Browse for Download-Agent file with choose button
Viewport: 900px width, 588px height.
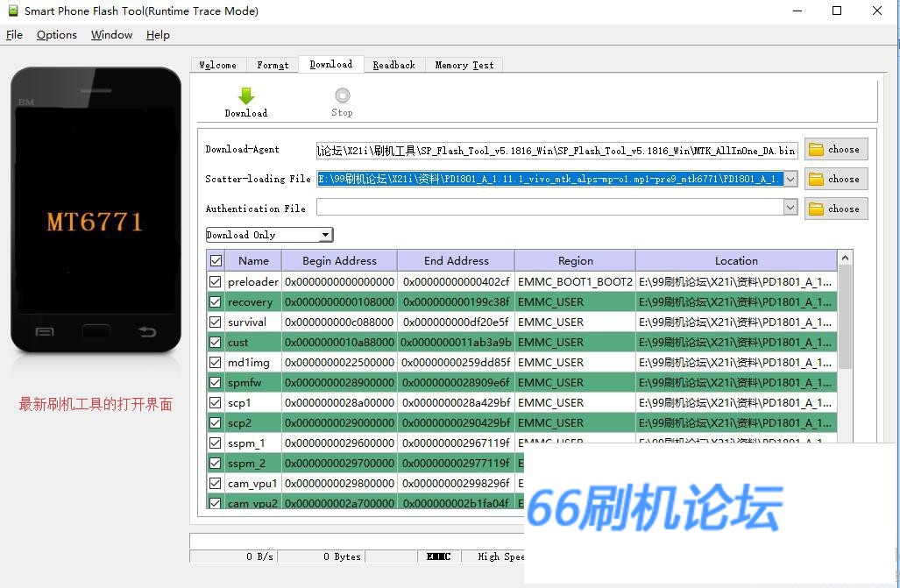tap(836, 149)
